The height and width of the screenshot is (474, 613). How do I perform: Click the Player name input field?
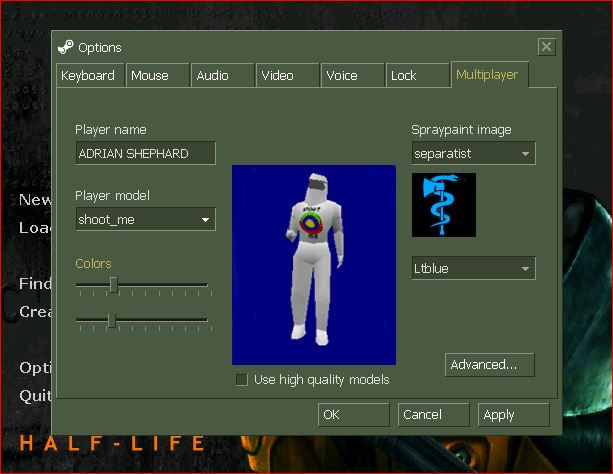tap(145, 153)
